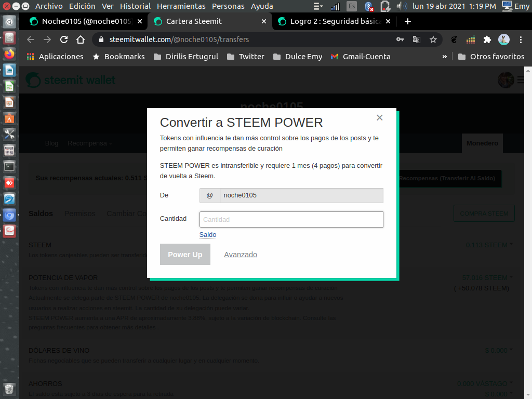Open the GNOME footprint extension
Screen dimensions: 532x399
pos(454,39)
